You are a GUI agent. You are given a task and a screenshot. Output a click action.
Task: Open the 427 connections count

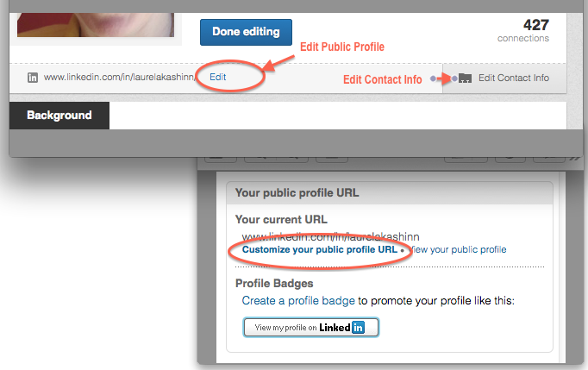tap(536, 25)
